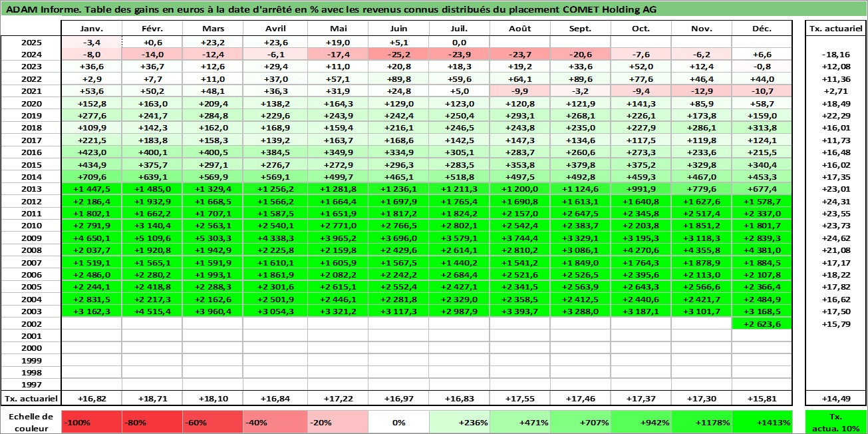The height and width of the screenshot is (434, 868).
Task: Select the Nov. column header
Action: (x=702, y=29)
